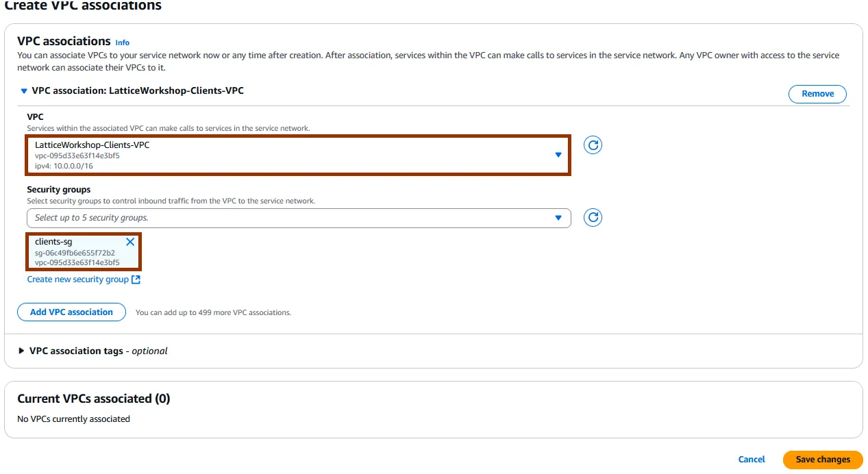
Task: Click the Cancel link
Action: click(x=752, y=460)
